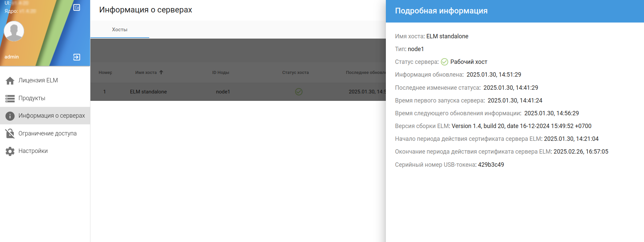Open the Ограничение доступа menu item

click(45, 133)
